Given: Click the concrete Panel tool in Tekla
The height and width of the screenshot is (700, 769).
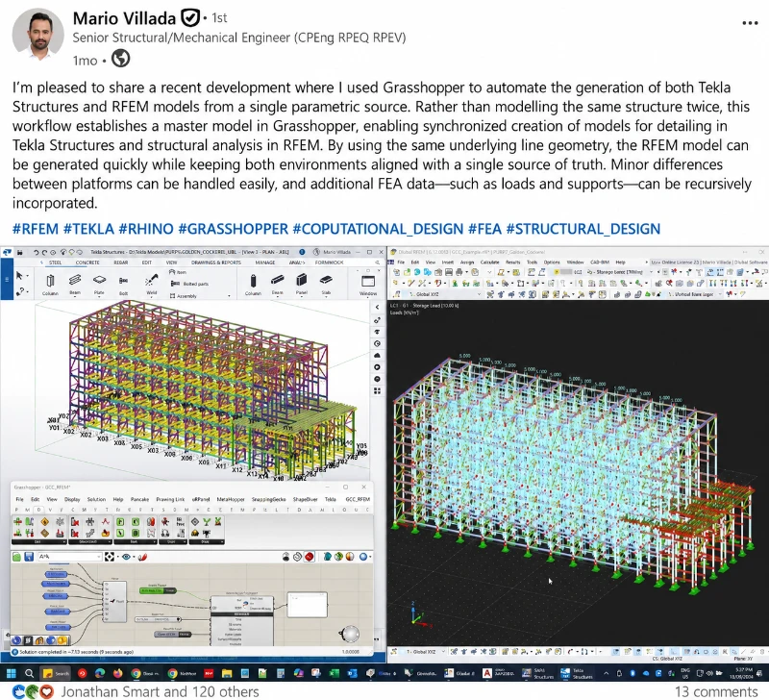Looking at the screenshot, I should [x=302, y=285].
